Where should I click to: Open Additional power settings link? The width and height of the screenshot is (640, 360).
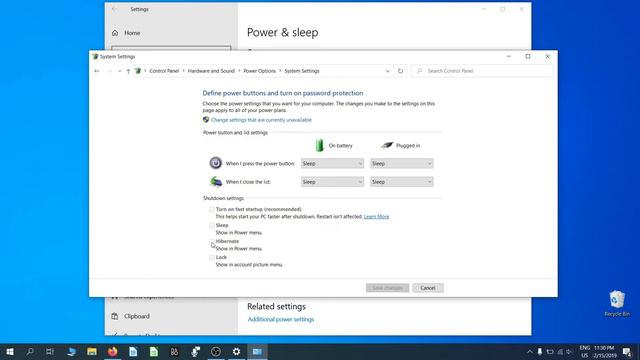(x=281, y=320)
